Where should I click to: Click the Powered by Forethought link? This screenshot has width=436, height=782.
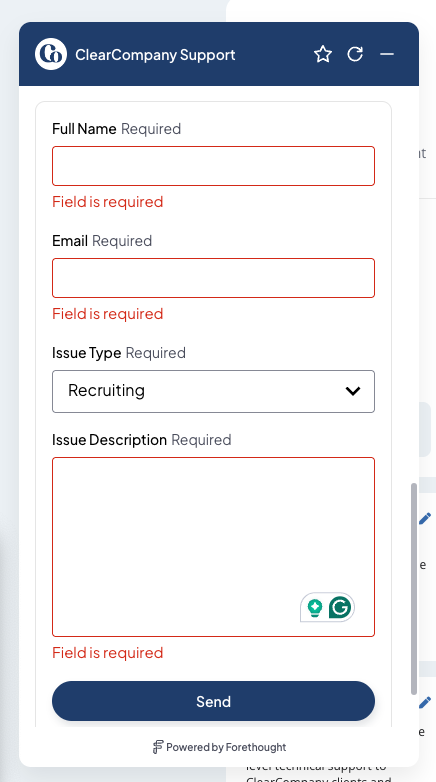219,747
